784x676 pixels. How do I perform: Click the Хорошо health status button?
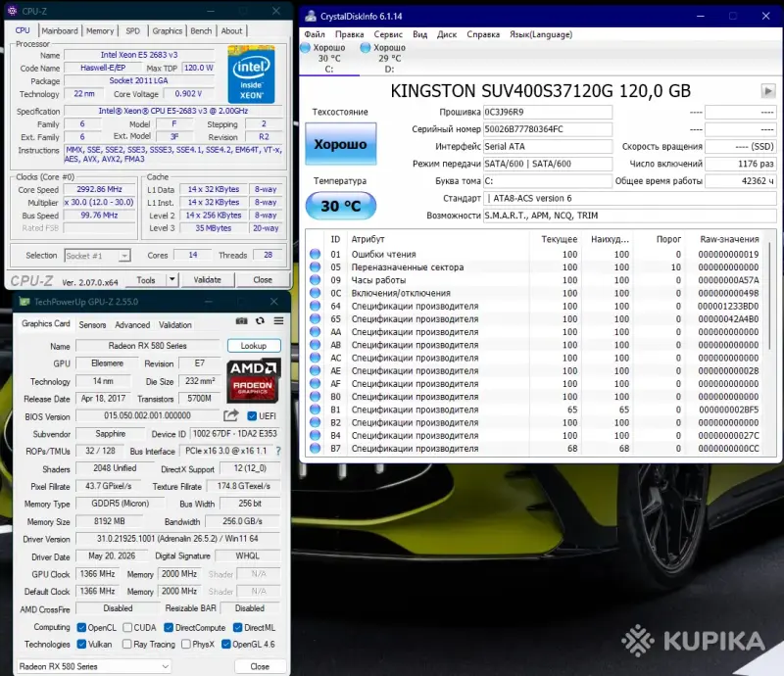coord(340,144)
